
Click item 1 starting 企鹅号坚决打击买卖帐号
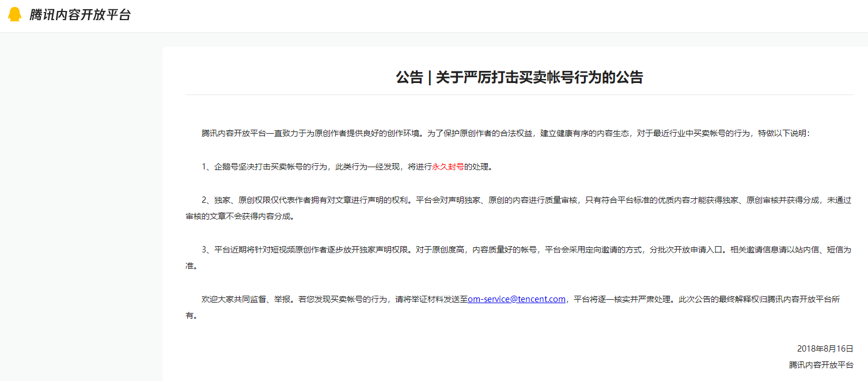[x=347, y=167]
